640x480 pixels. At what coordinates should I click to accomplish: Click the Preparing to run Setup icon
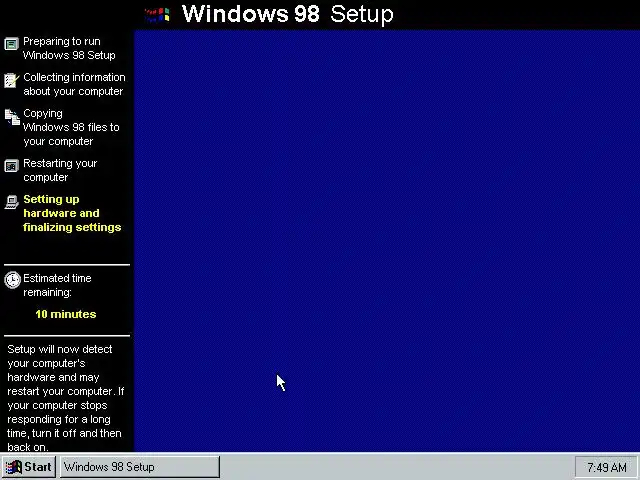click(x=11, y=44)
